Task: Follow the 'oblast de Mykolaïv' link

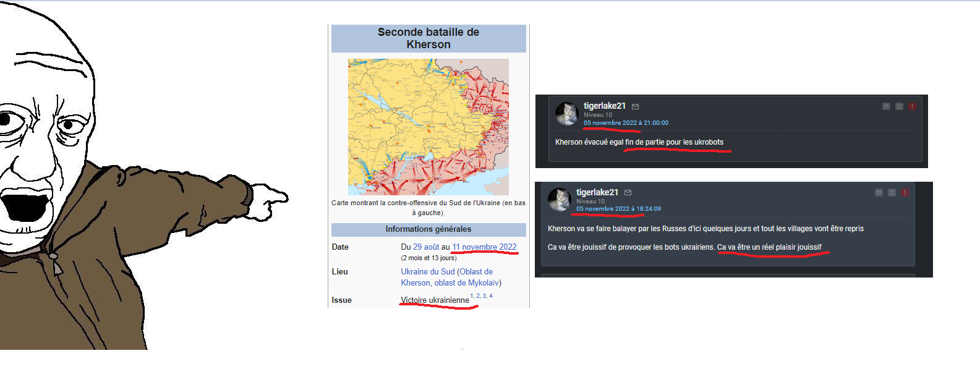Action: pos(467,282)
